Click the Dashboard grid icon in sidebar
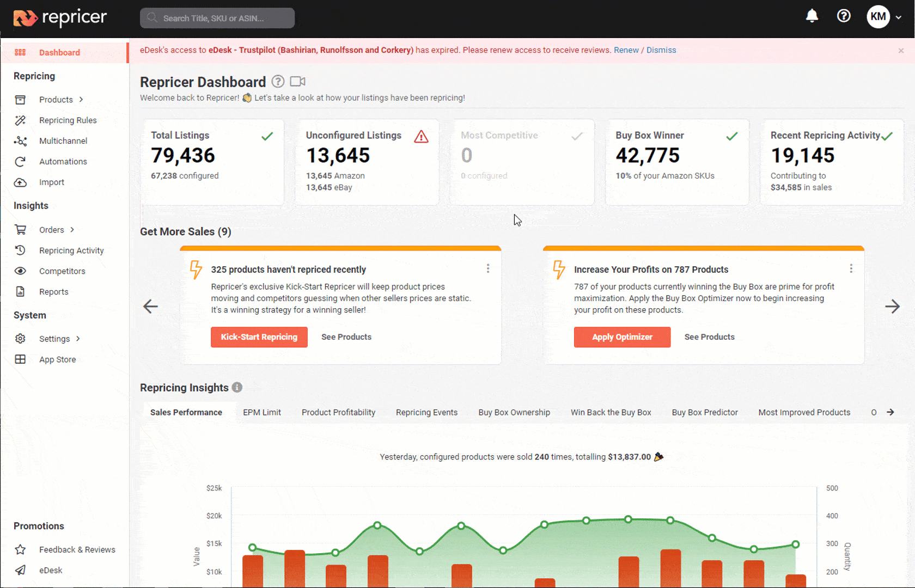 click(20, 52)
